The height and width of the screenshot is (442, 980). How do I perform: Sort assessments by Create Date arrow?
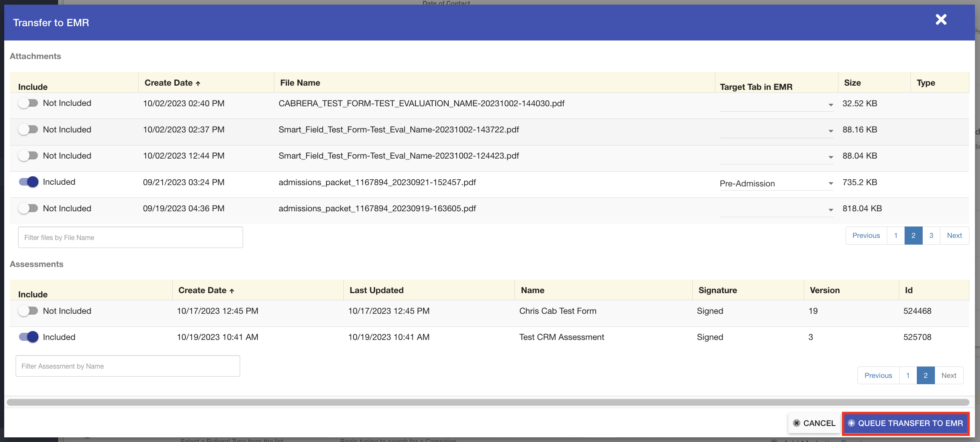pos(231,291)
